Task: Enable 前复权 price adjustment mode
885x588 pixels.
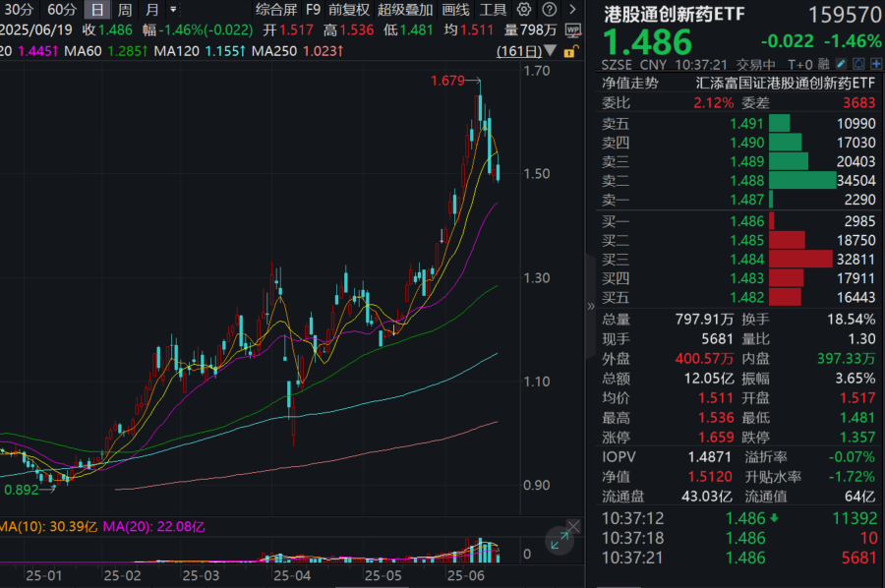Action: 349,9
